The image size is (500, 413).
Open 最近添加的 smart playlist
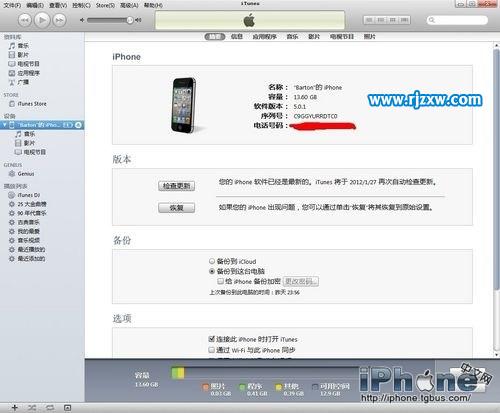point(27,259)
